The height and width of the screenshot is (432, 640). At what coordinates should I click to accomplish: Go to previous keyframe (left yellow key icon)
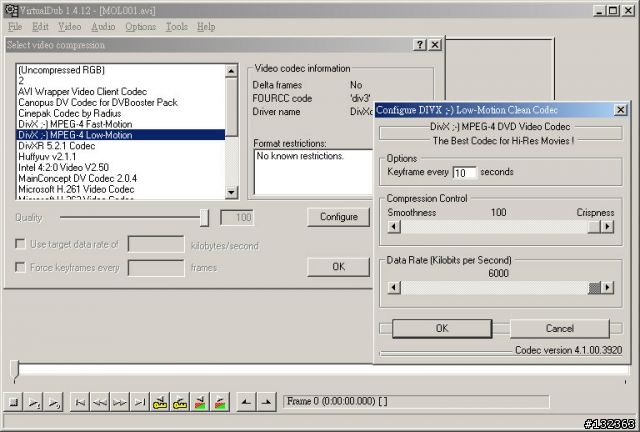pos(160,403)
